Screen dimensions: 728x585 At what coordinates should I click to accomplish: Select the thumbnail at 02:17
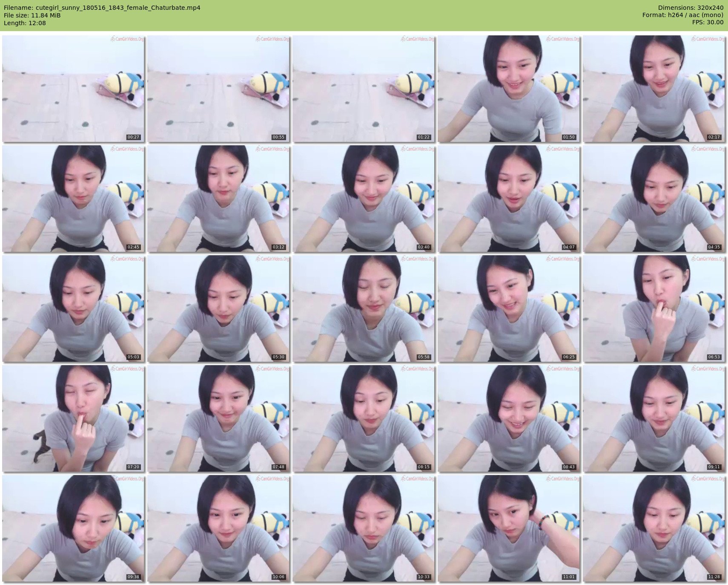click(654, 89)
